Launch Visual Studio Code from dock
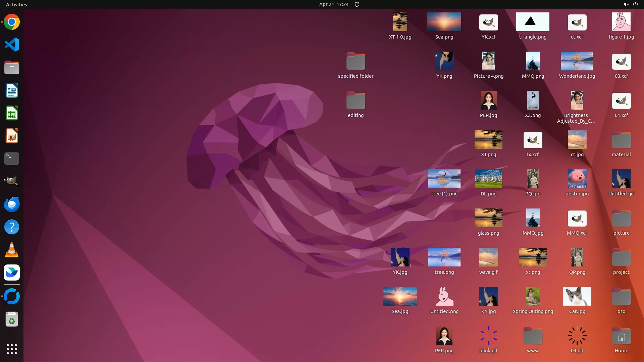Image resolution: width=644 pixels, height=362 pixels. tap(12, 45)
